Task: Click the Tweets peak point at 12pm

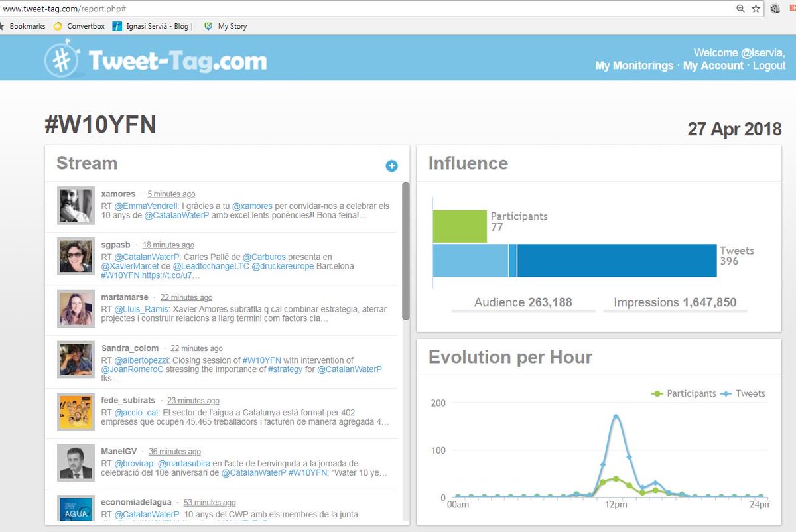Action: pyautogui.click(x=616, y=417)
